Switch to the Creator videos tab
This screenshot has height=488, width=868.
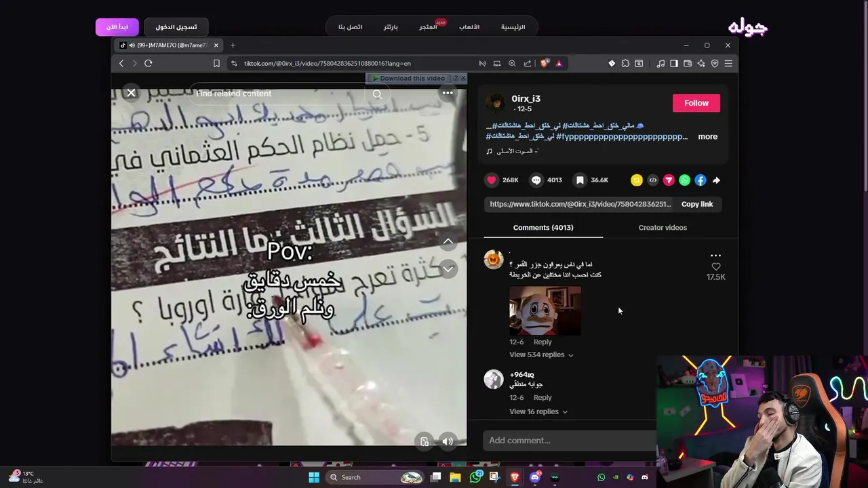tap(663, 228)
